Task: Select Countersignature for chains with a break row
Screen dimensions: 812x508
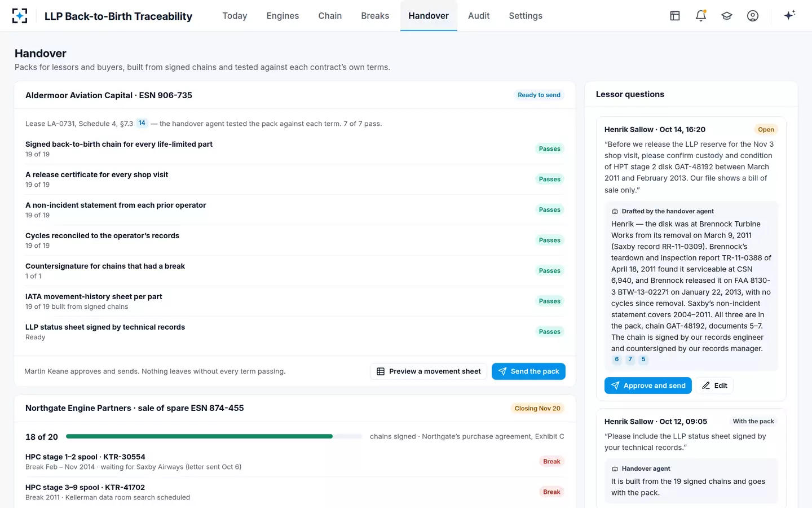Action: pos(294,271)
